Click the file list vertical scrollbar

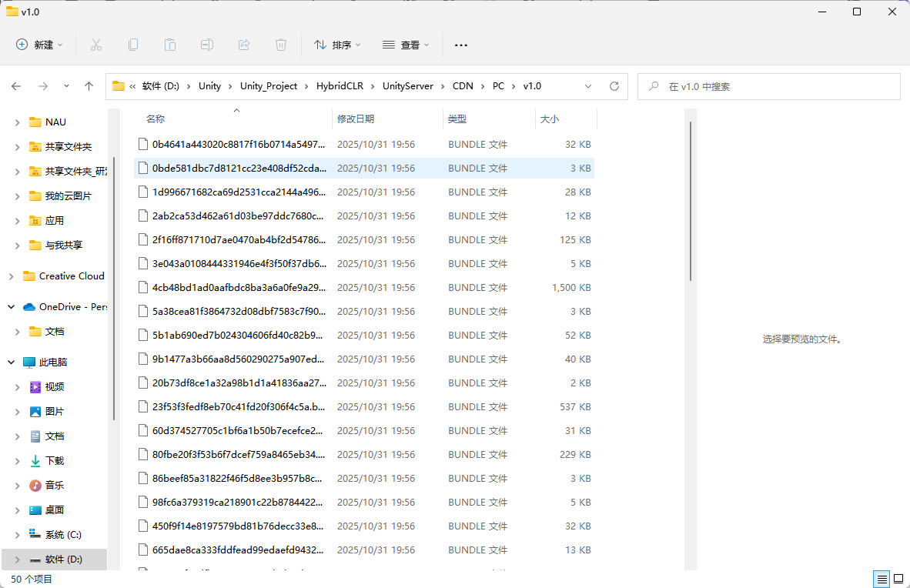691,202
